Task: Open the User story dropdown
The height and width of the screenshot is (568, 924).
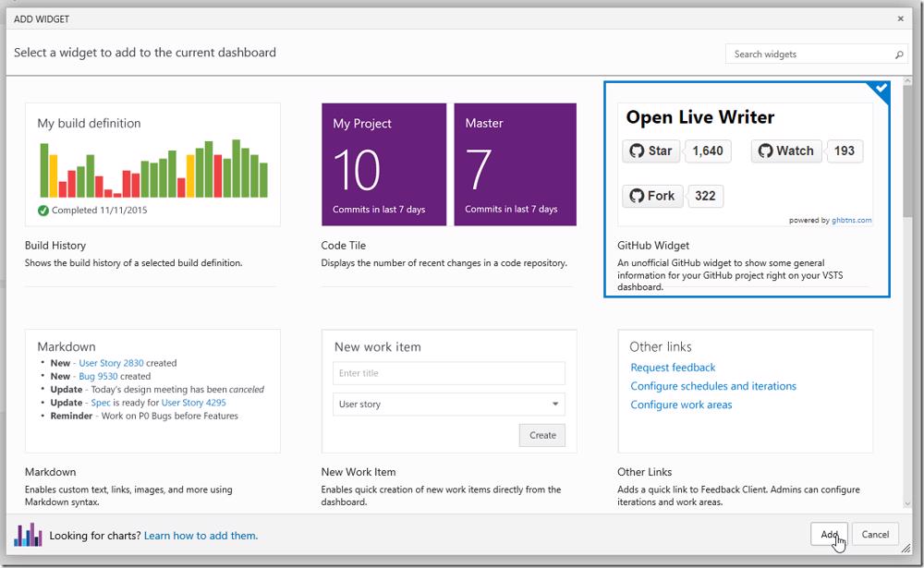Action: click(x=448, y=405)
